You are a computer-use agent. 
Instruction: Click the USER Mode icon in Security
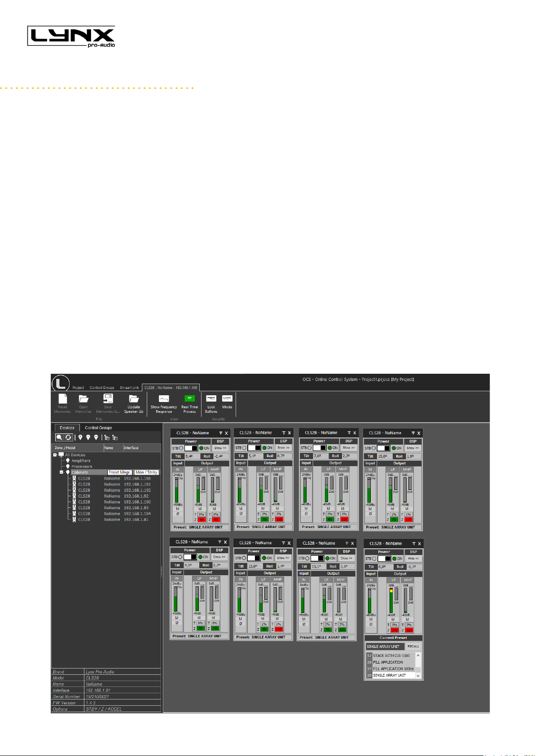pos(227,398)
